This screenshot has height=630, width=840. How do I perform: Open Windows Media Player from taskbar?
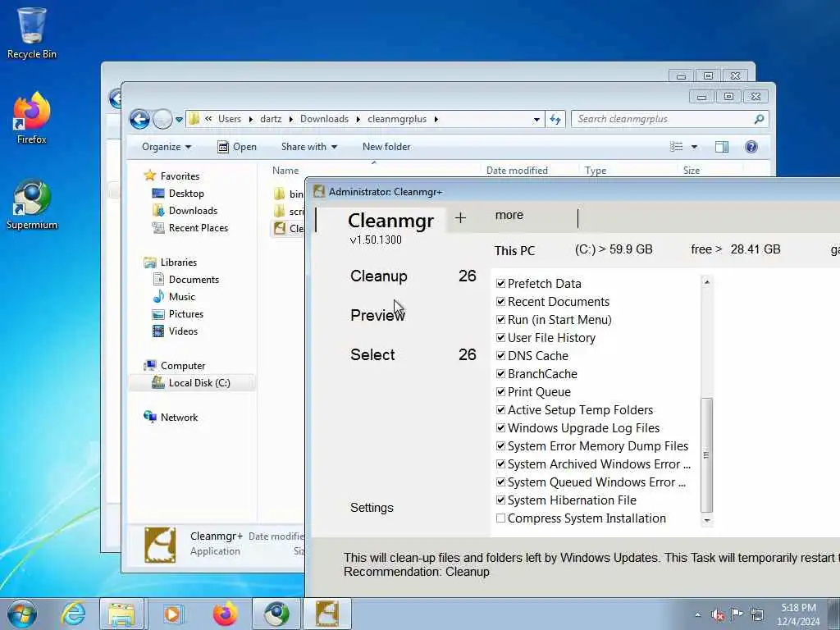click(x=172, y=614)
